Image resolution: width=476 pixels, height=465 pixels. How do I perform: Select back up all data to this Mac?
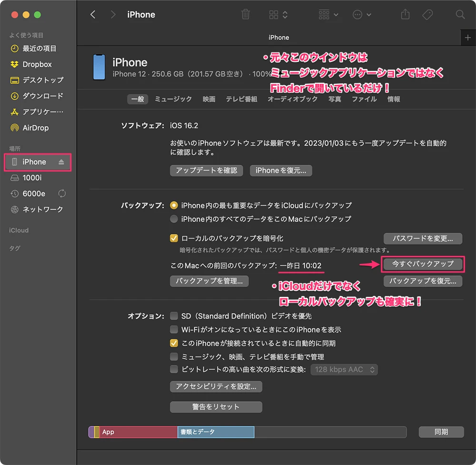point(174,219)
